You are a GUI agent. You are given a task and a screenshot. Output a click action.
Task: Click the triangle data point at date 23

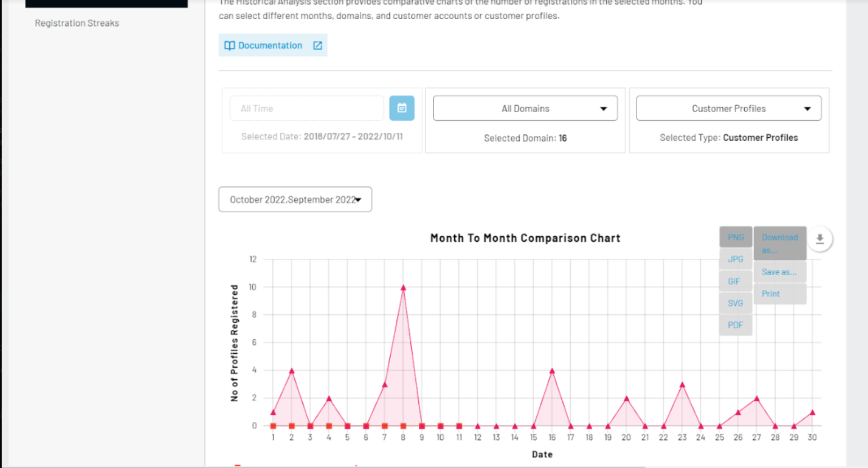coord(682,385)
